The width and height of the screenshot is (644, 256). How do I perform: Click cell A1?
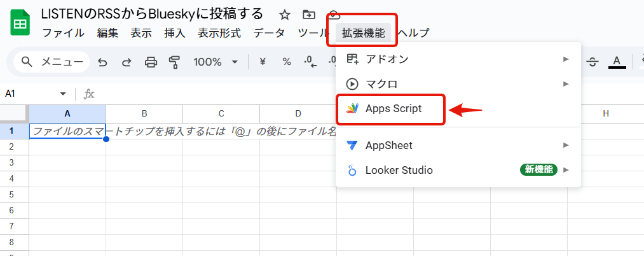coord(67,131)
